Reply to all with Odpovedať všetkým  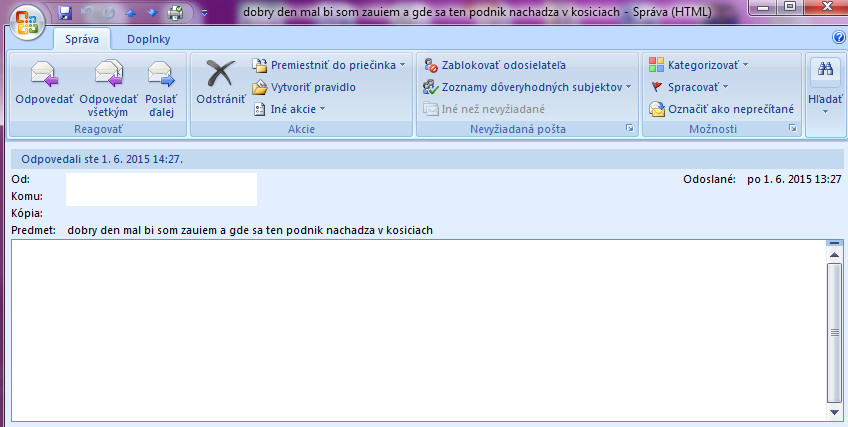point(108,89)
